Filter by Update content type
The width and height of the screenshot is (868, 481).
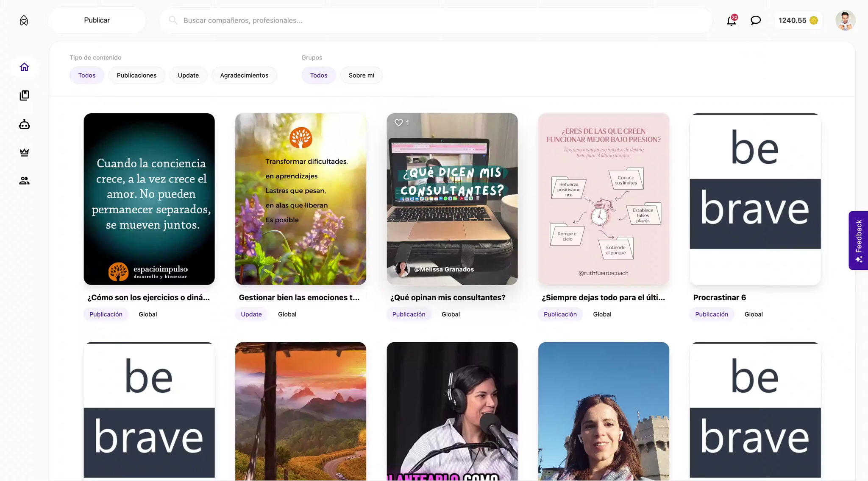pos(188,75)
